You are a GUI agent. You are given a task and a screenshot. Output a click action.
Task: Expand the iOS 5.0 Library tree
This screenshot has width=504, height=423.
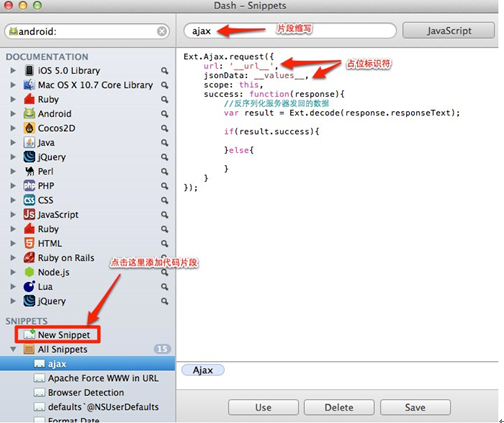13,71
